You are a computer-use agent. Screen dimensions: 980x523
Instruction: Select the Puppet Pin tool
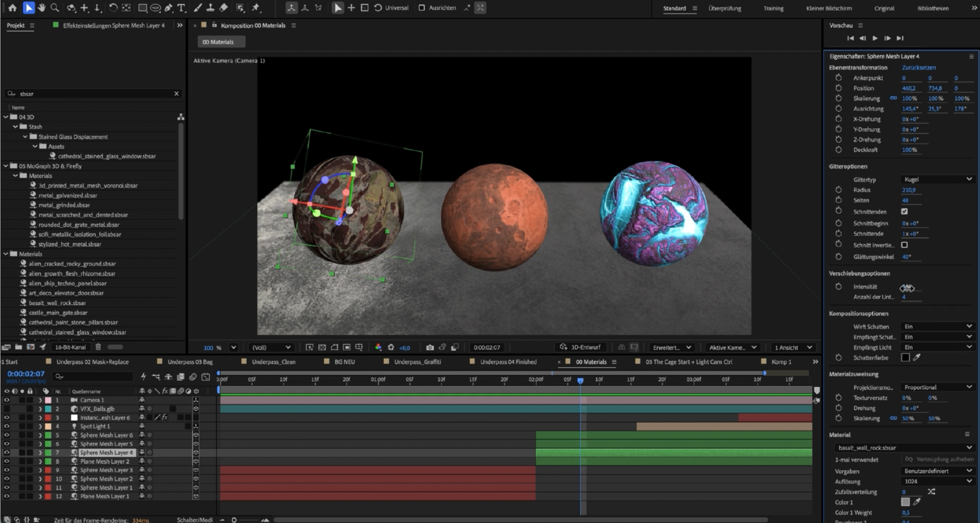(x=256, y=7)
